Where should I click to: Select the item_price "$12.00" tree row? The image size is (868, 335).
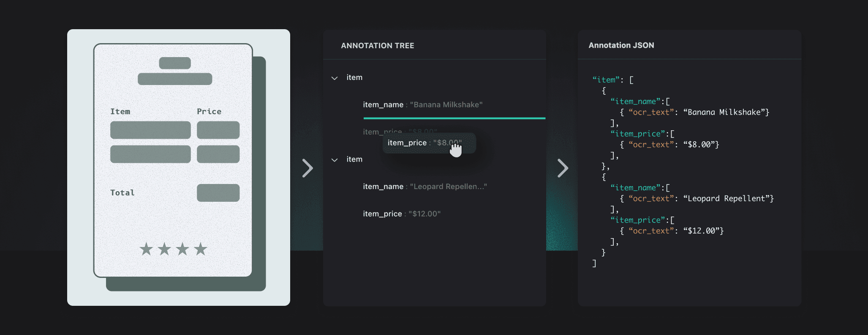tap(401, 214)
